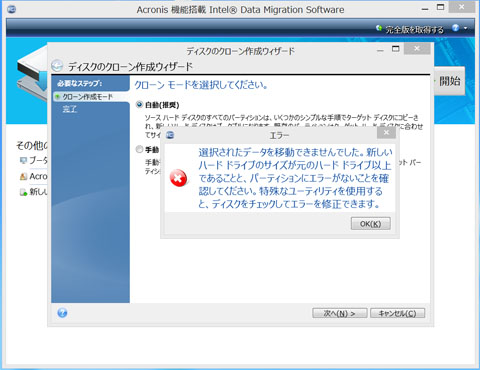Click the Acronis icon in the エラー title bar

click(170, 135)
